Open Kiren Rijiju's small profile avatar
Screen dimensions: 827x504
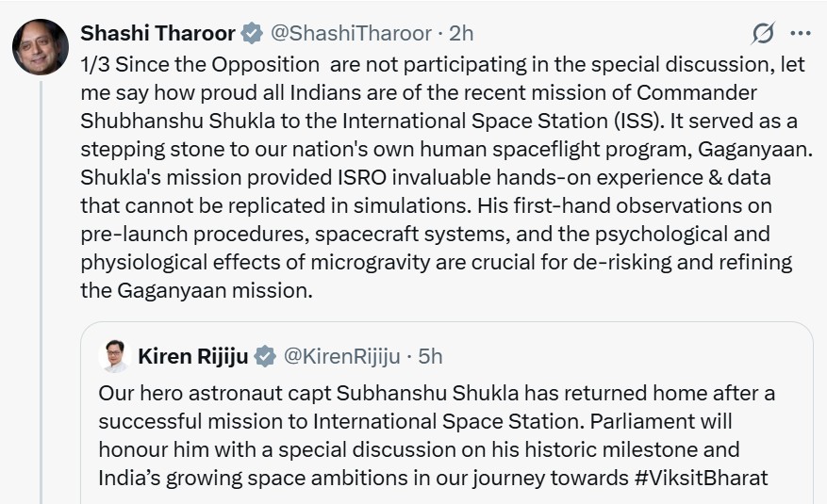(115, 355)
